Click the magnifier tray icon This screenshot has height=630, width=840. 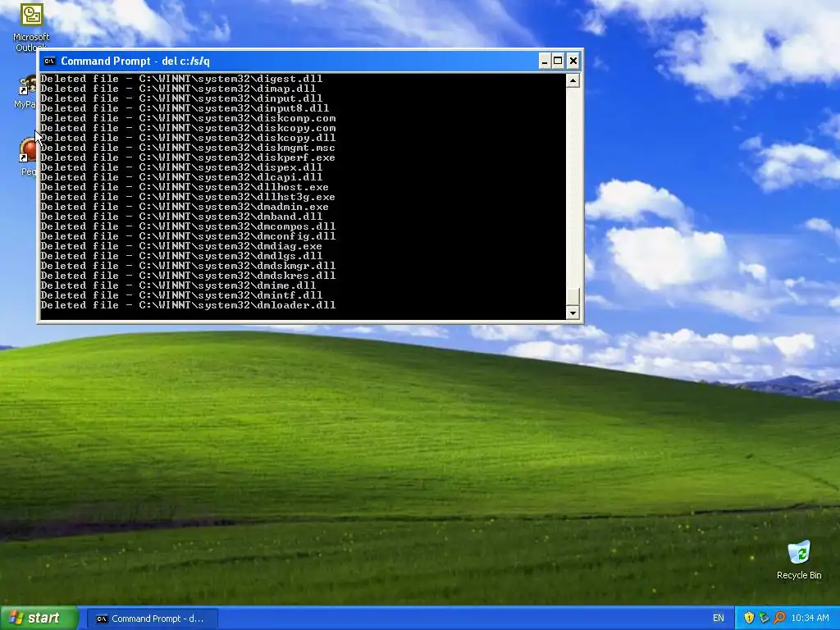click(x=779, y=619)
